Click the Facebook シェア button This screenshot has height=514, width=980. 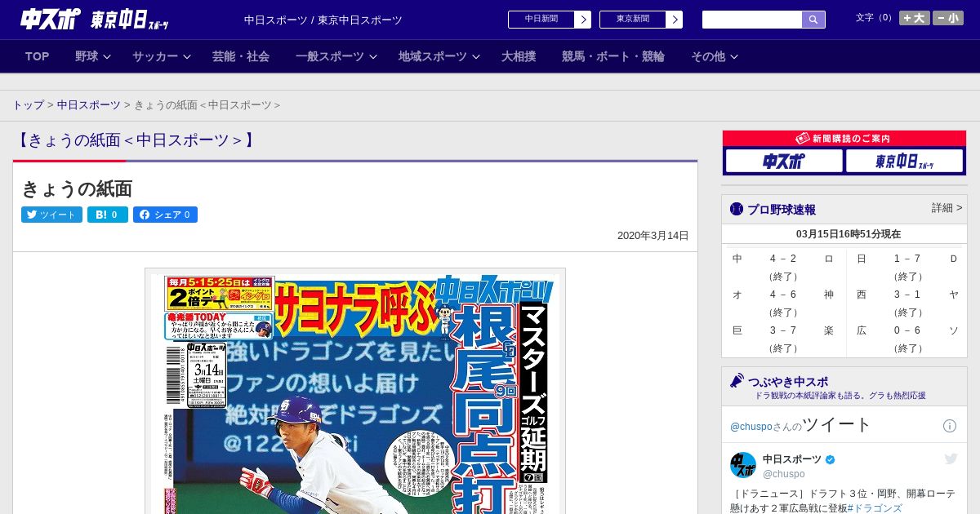click(x=165, y=215)
